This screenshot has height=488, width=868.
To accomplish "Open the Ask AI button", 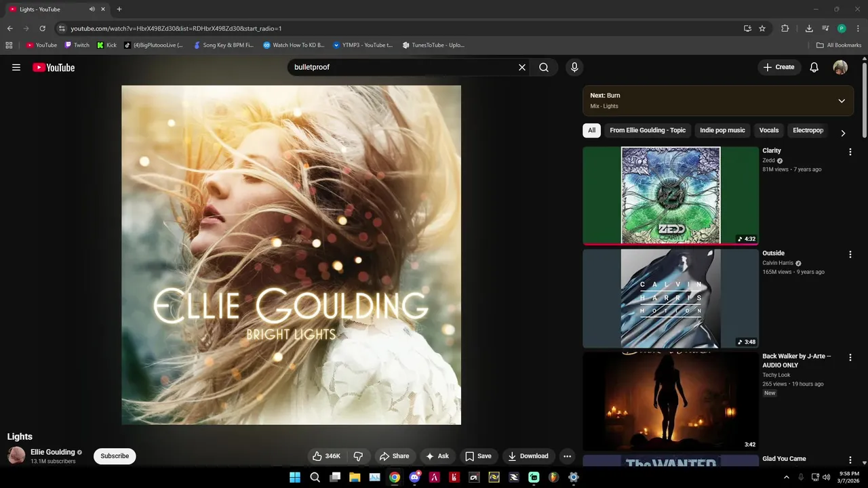I will point(437,456).
